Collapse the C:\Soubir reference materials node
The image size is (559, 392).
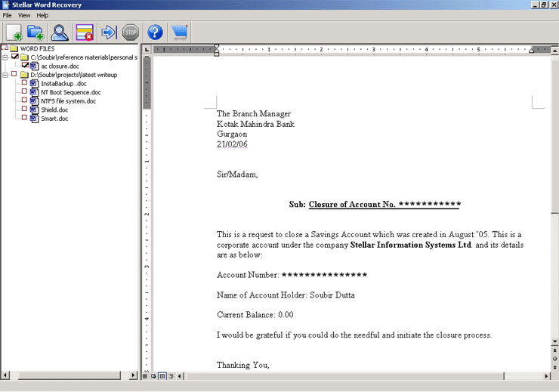click(x=5, y=57)
